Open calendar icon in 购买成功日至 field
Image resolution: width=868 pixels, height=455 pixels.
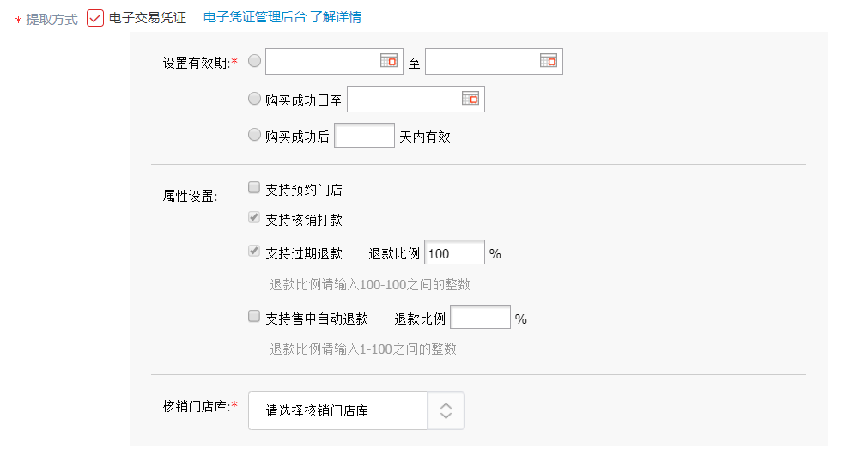tap(470, 99)
